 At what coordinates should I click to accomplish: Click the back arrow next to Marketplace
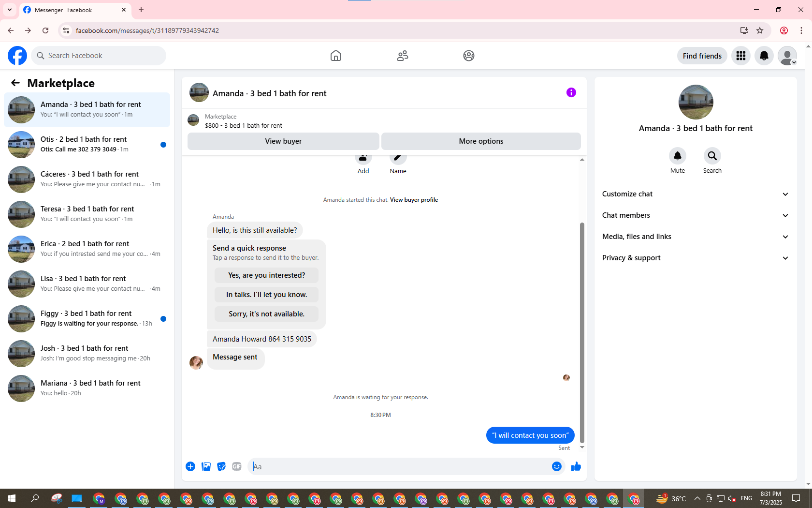(x=15, y=83)
